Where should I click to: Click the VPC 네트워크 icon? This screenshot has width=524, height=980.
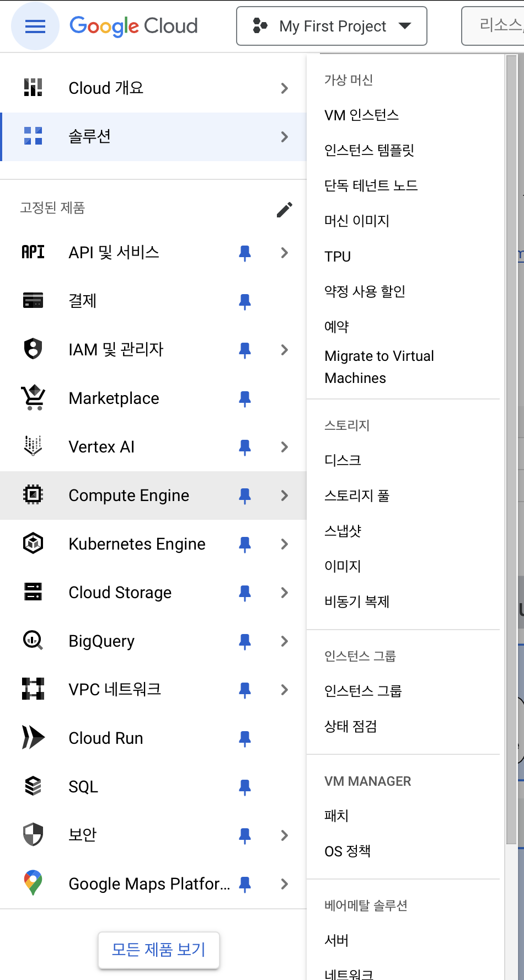[33, 689]
